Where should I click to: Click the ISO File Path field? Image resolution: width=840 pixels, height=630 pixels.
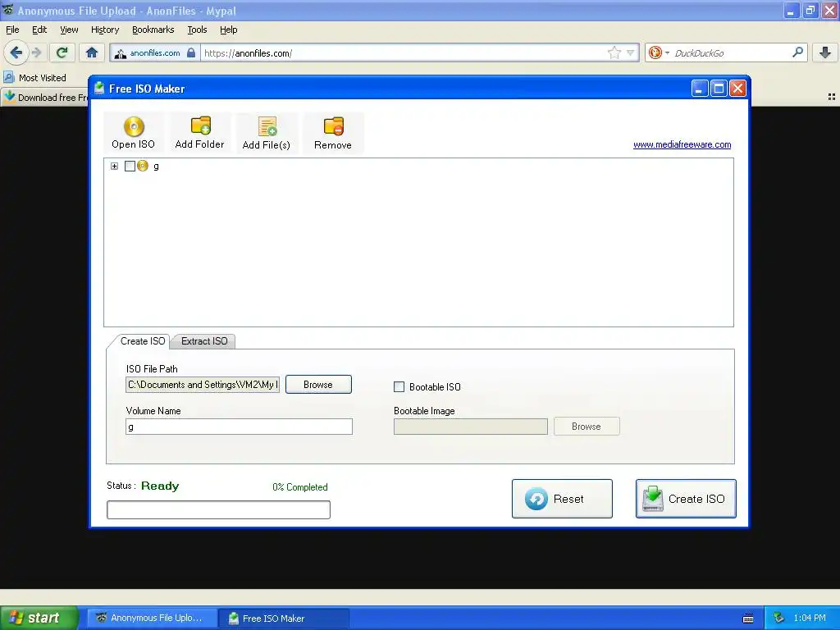click(x=203, y=385)
